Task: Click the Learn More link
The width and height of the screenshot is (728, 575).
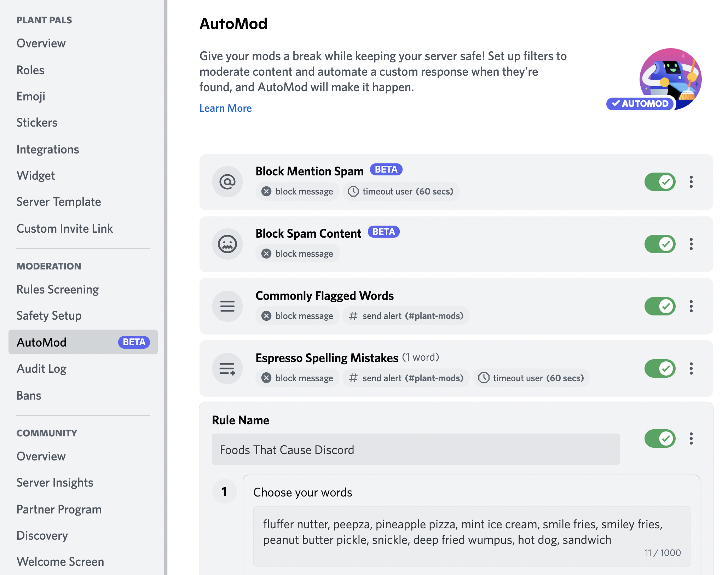Action: coord(226,108)
